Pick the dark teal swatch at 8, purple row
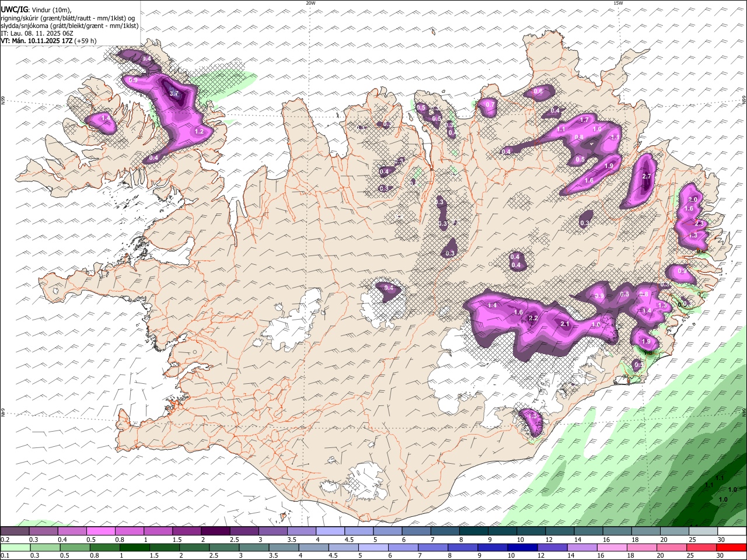 tap(474, 531)
